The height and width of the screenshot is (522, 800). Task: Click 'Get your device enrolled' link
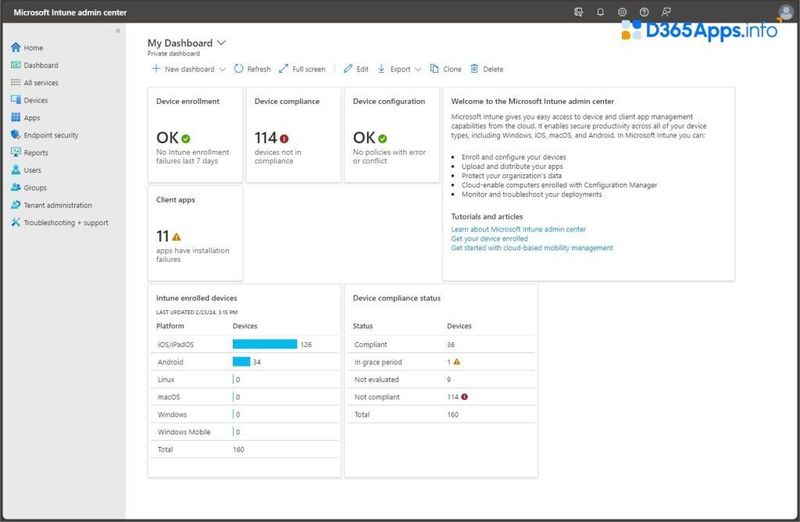[x=489, y=239]
